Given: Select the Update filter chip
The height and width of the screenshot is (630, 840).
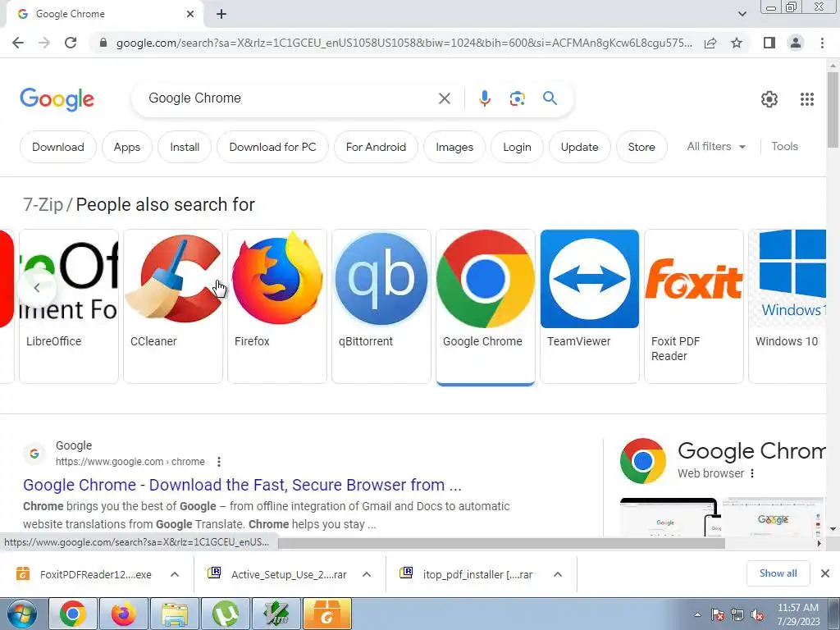Looking at the screenshot, I should tap(580, 147).
